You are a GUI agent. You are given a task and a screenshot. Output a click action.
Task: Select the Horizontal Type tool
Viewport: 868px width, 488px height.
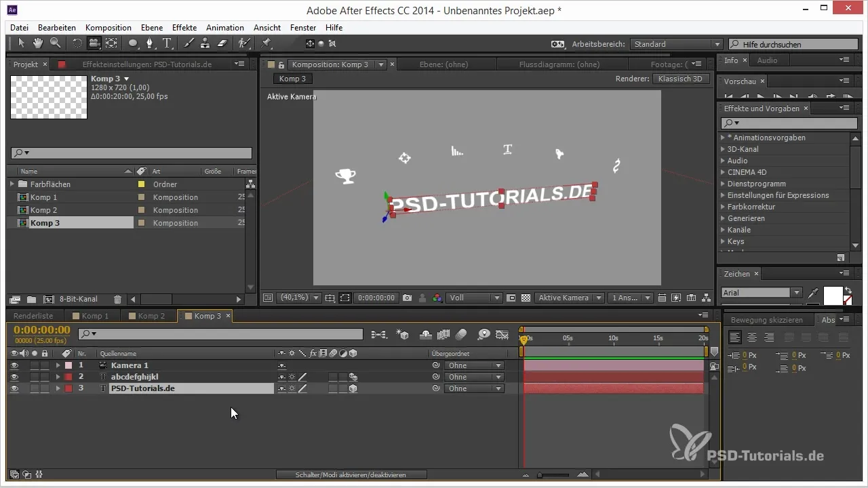[167, 43]
